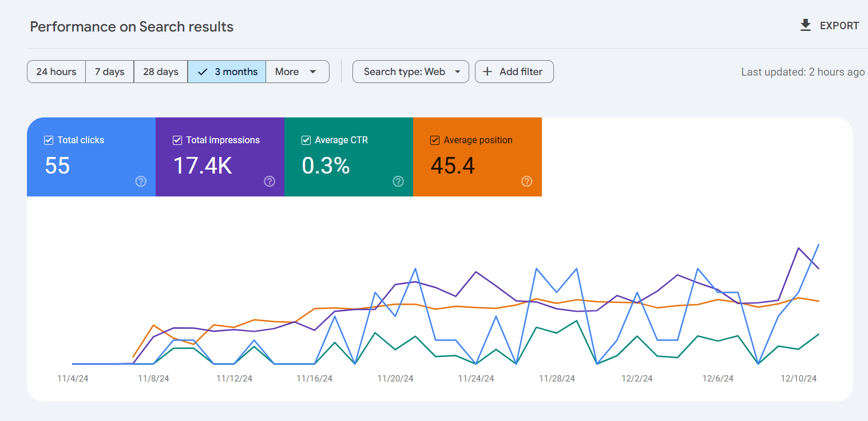Open the Search type: Web dropdown
The height and width of the screenshot is (421, 868).
(410, 71)
